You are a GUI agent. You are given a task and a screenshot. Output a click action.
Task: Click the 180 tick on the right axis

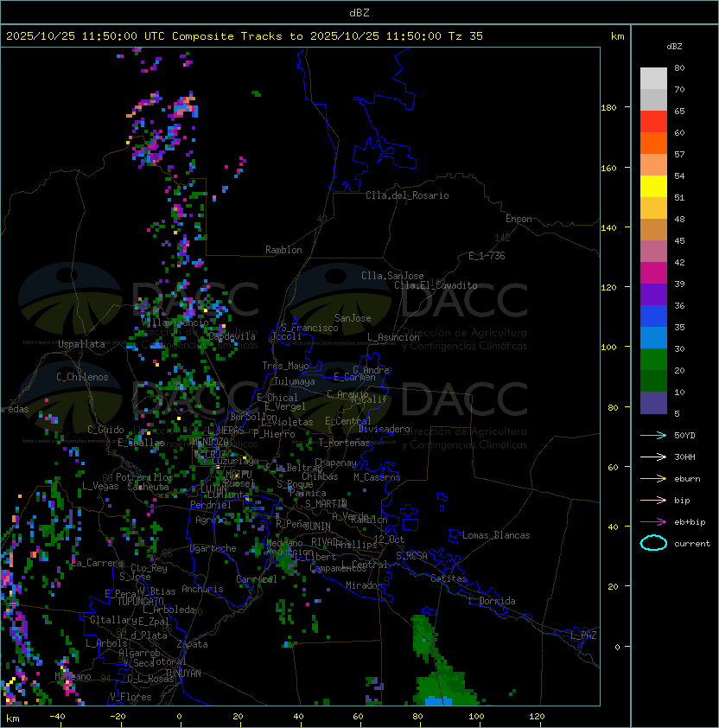coord(608,108)
